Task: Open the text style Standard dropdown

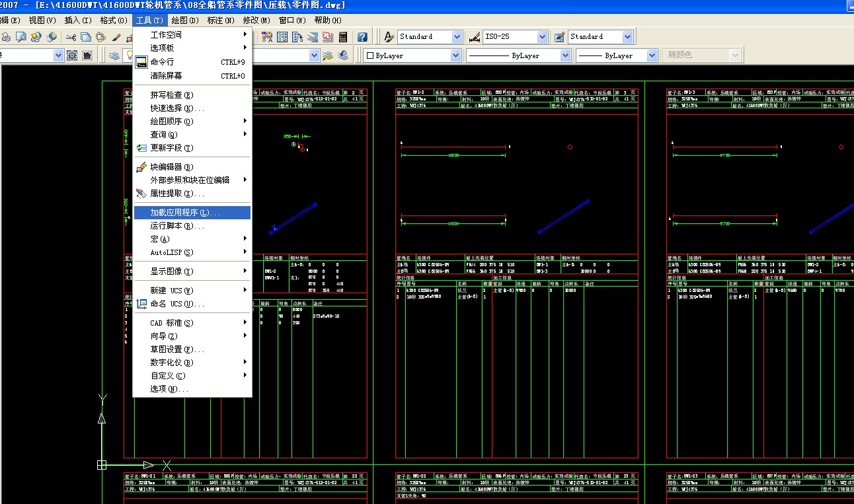Action: (456, 37)
